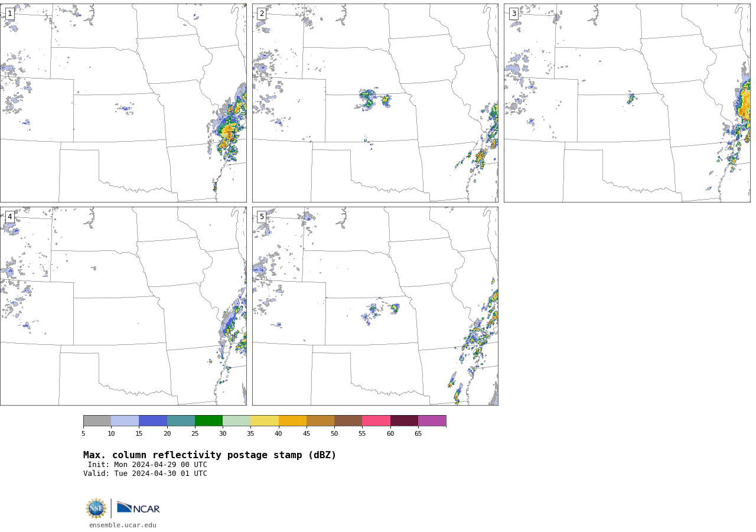This screenshot has width=756, height=532.
Task: Click the orange 40-45 dBZ swatch
Action: coord(292,421)
